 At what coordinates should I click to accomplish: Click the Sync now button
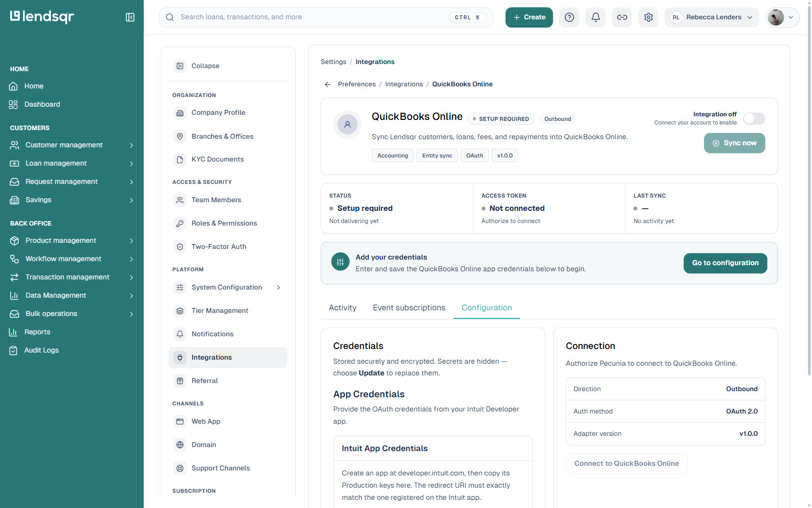tap(734, 143)
